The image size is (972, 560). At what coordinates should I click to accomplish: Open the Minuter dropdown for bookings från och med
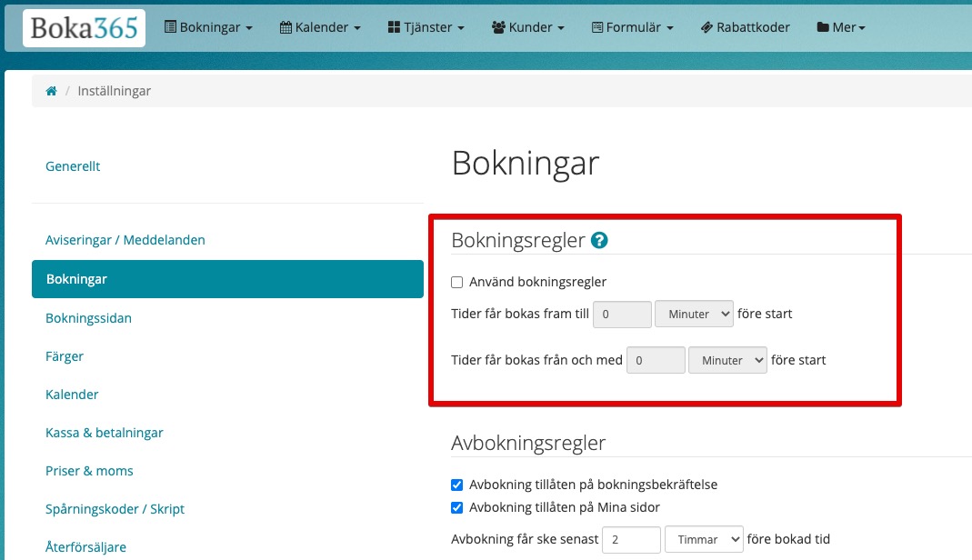click(x=727, y=360)
